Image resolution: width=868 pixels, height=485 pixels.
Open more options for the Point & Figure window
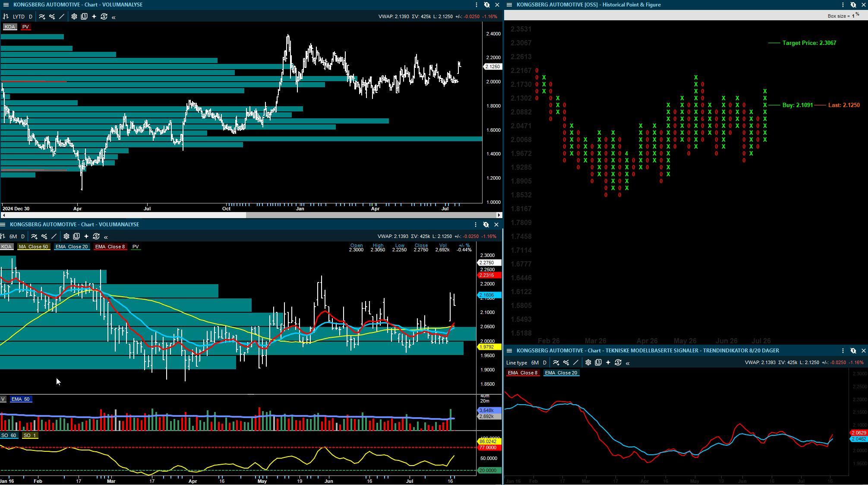click(843, 5)
